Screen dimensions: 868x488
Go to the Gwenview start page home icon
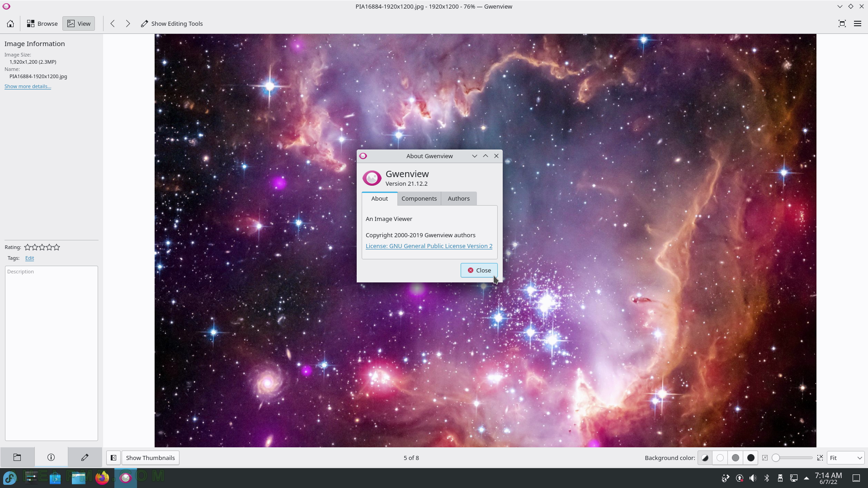10,23
